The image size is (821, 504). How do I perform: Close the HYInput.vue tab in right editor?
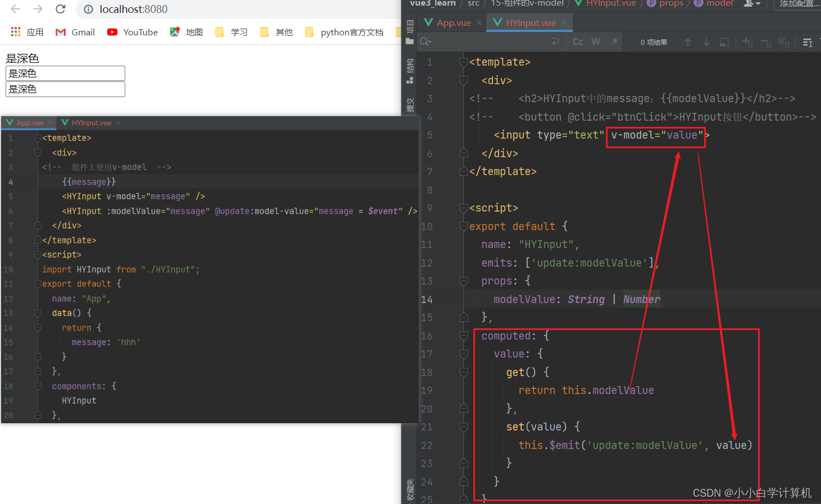tap(564, 22)
